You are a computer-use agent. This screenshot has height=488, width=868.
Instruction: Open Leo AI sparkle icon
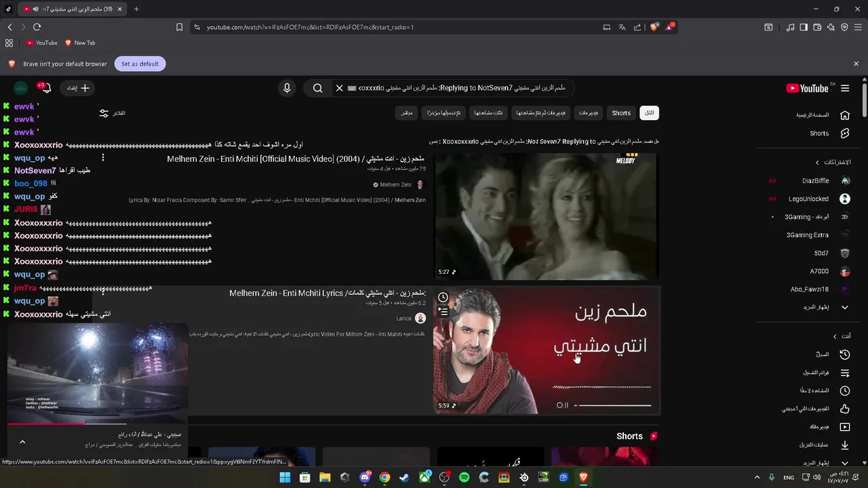point(831,27)
